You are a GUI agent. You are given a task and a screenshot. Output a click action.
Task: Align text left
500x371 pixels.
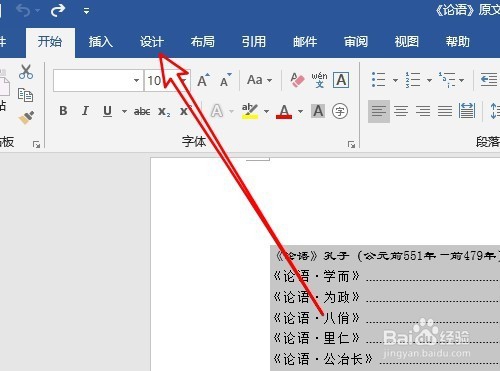point(379,111)
